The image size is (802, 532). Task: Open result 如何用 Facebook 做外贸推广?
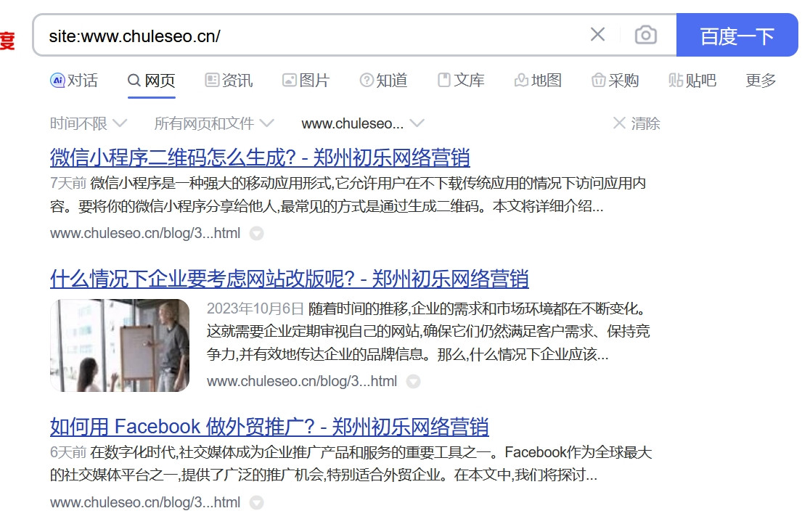coord(269,427)
